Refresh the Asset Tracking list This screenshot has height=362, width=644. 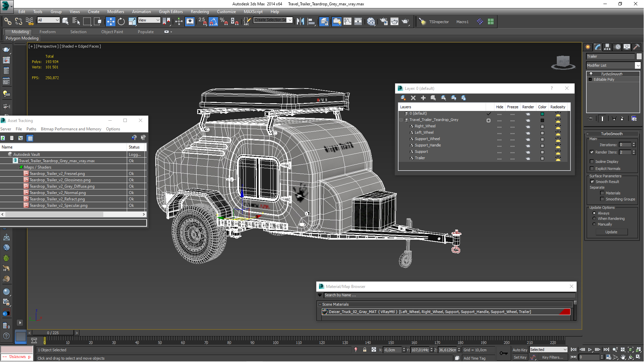coord(3,138)
